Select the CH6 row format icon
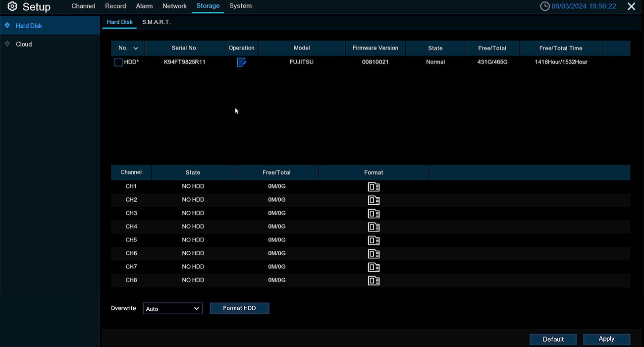 click(374, 254)
